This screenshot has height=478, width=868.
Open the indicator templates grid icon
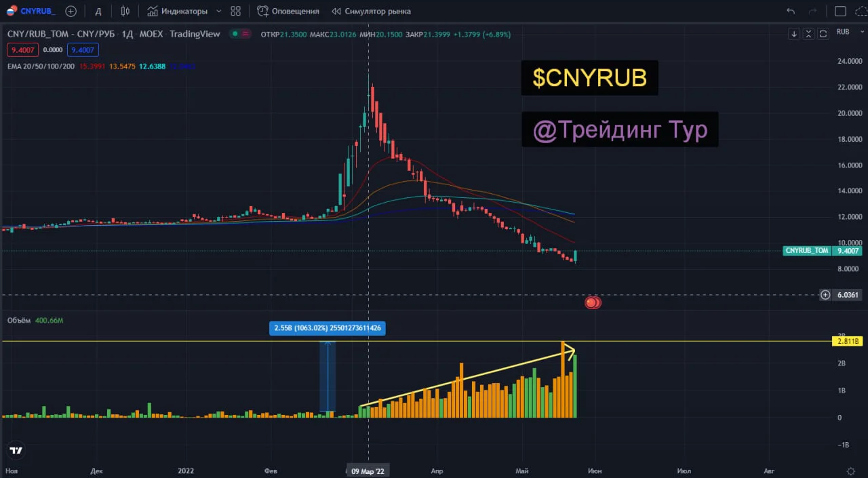pos(235,11)
